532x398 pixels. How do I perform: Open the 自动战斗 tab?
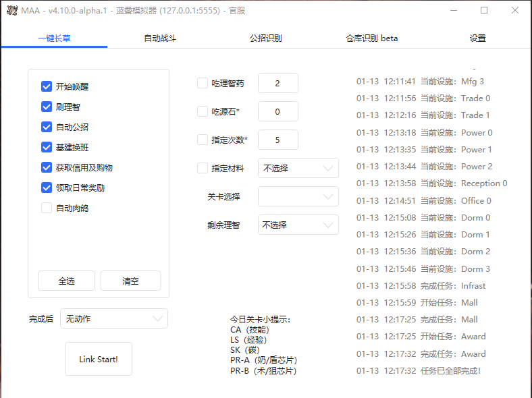pyautogui.click(x=160, y=38)
